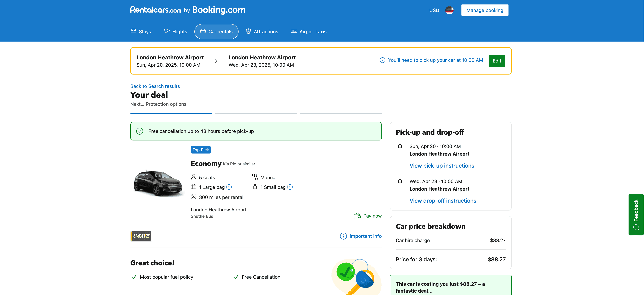Click the Small bag info icon
Screen dimensions: 644x295
click(290, 187)
